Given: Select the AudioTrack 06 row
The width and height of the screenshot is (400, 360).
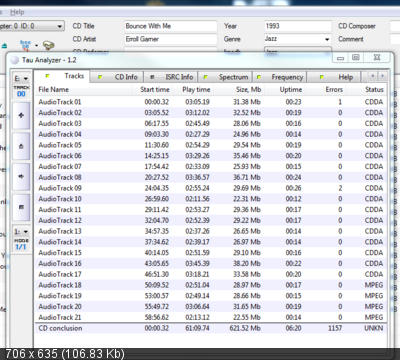Looking at the screenshot, I should [x=211, y=156].
